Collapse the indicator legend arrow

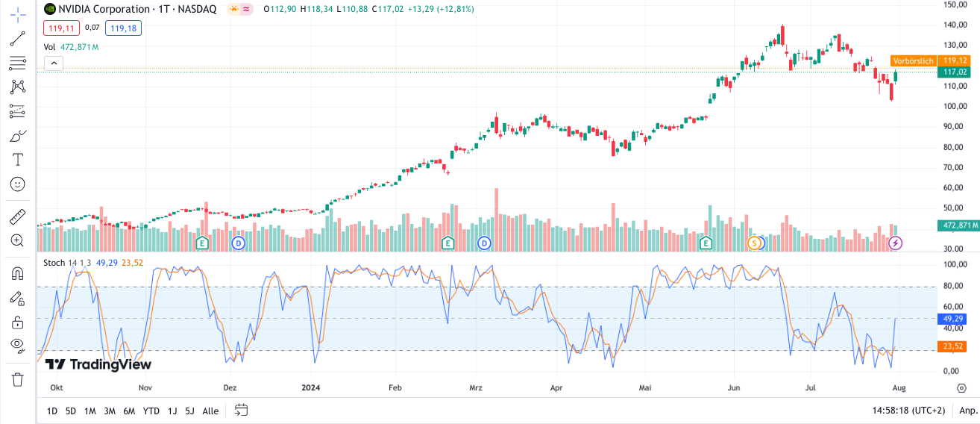point(53,63)
